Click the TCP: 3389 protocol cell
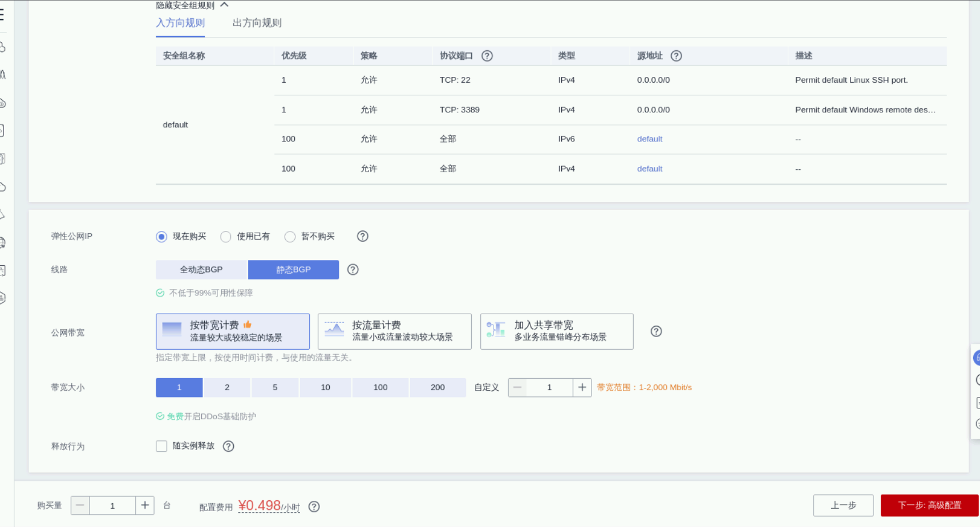 click(x=460, y=110)
